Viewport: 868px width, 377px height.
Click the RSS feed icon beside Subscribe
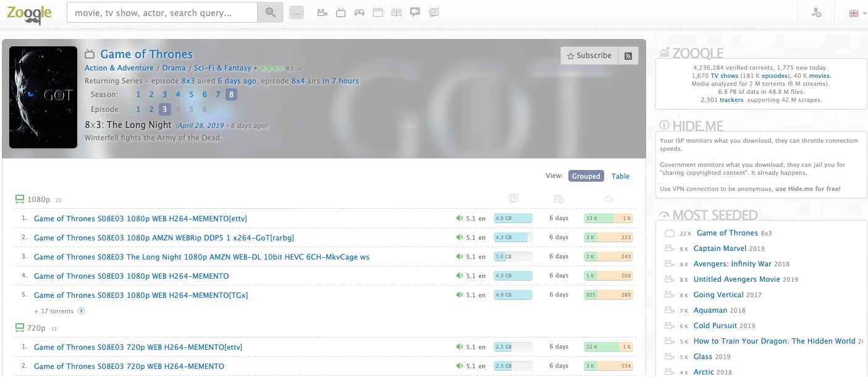[x=628, y=56]
